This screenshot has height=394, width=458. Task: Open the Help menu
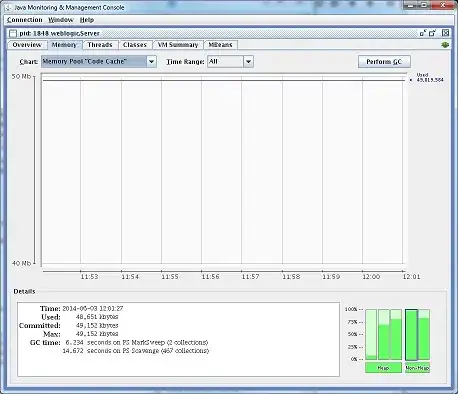(x=87, y=20)
